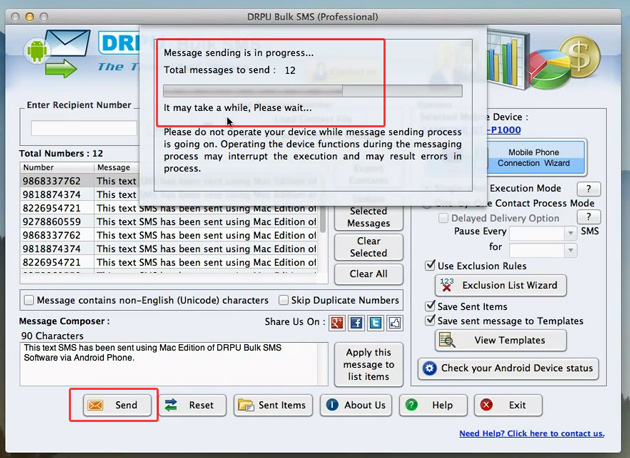The height and width of the screenshot is (458, 630).
Task: Share on Twitter icon
Action: (x=375, y=323)
